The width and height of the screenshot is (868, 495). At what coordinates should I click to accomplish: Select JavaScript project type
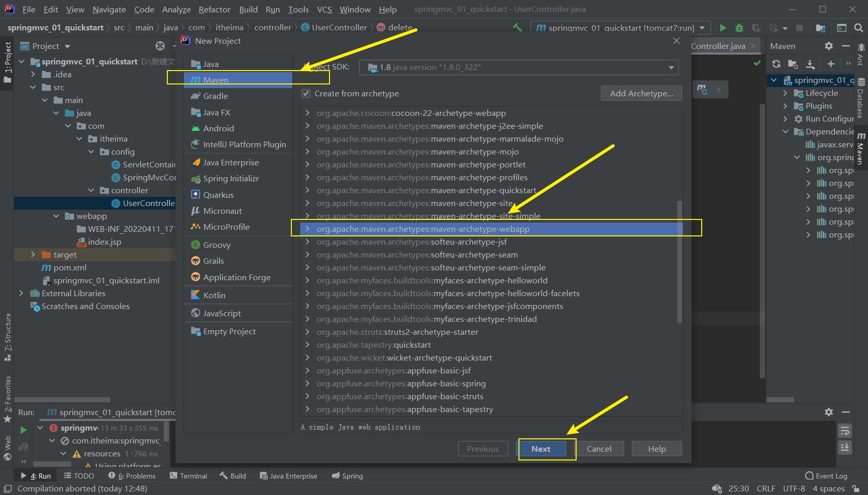(238, 313)
